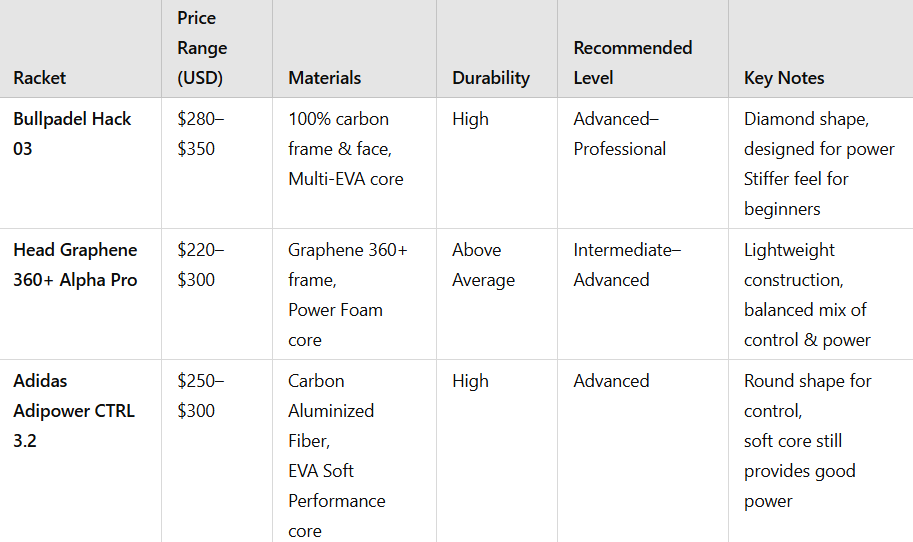Select the Bullpadel Hack 03 cell
This screenshot has width=913, height=542.
tap(72, 134)
